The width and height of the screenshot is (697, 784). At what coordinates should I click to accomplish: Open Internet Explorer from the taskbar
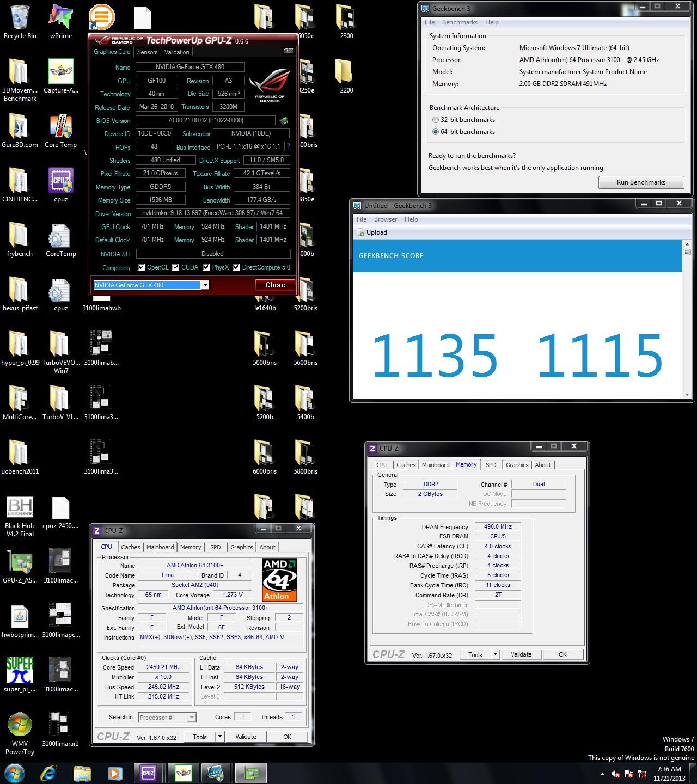(x=49, y=773)
